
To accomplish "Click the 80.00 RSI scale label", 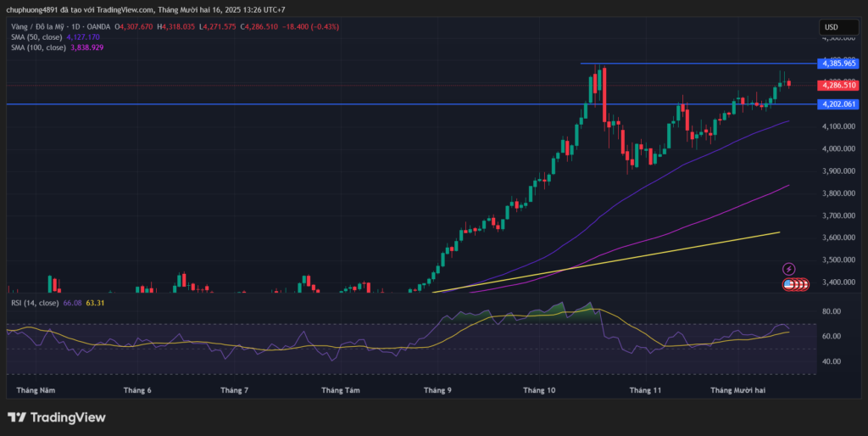I will 831,311.
